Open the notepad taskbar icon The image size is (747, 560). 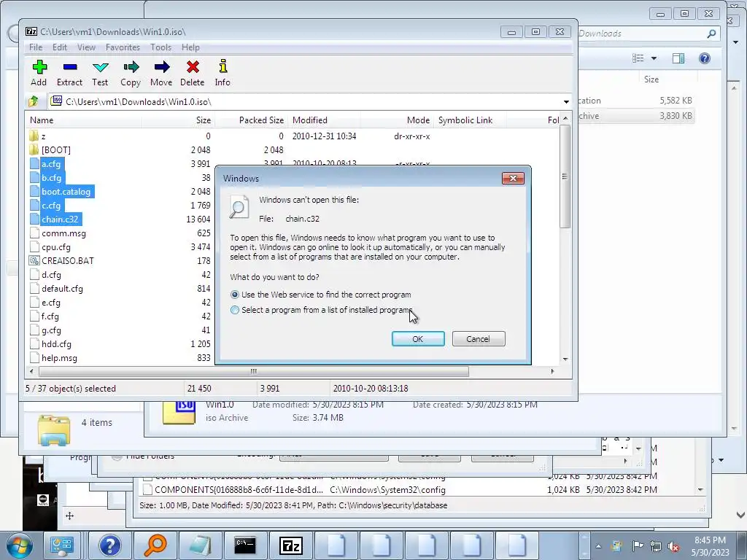tap(200, 545)
